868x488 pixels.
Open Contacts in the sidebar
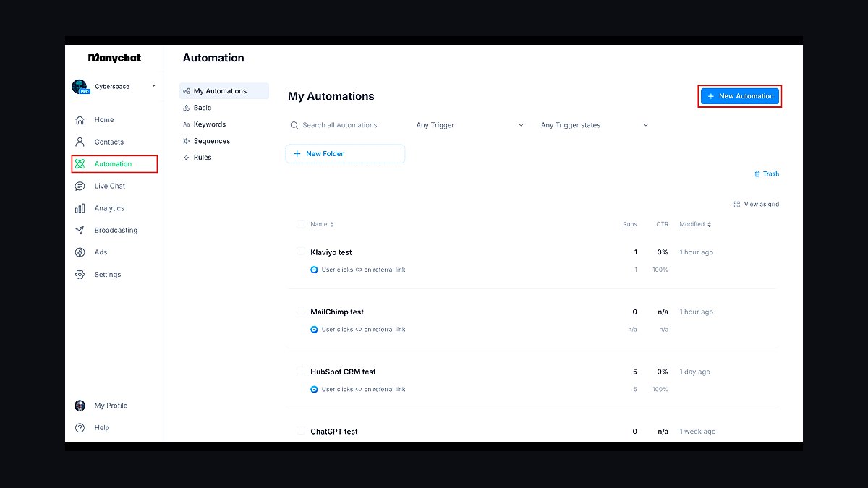tap(109, 142)
